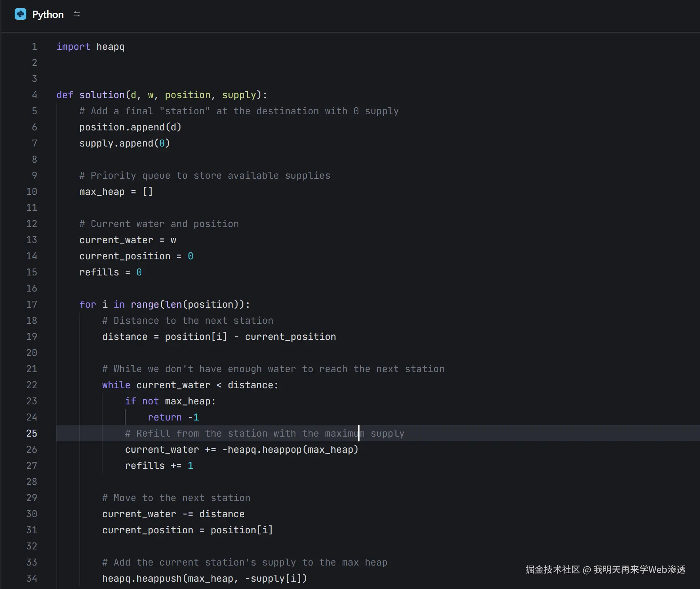Click line number 31 in the gutter
The height and width of the screenshot is (589, 700).
31,530
